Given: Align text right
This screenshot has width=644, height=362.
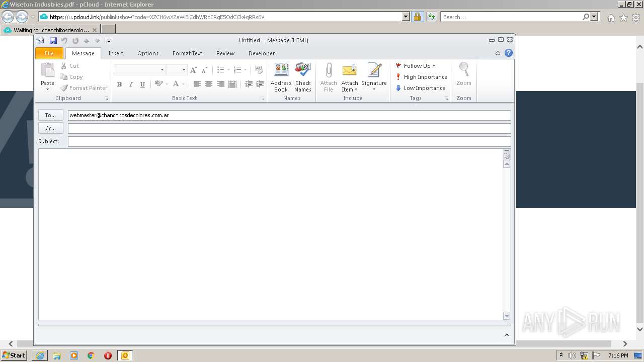Looking at the screenshot, I should 220,84.
